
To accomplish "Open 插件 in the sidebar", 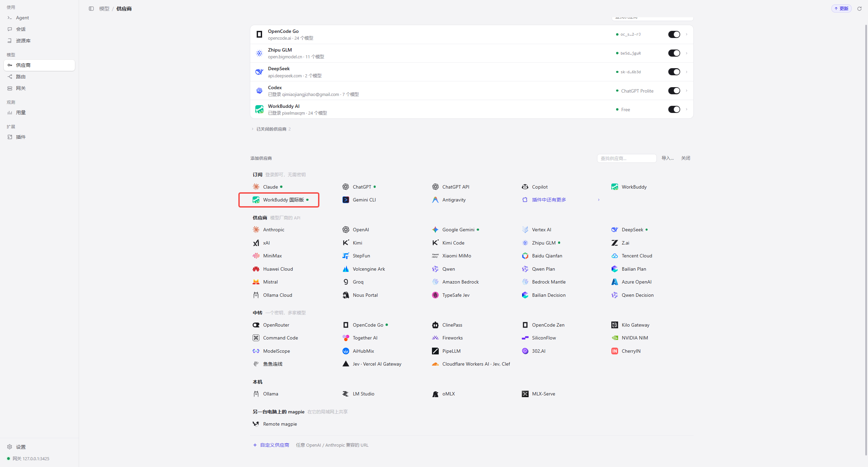I will [39, 137].
